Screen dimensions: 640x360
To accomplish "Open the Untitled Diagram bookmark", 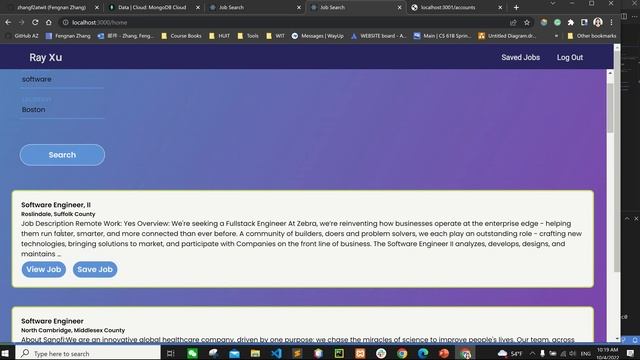I will pos(507,36).
